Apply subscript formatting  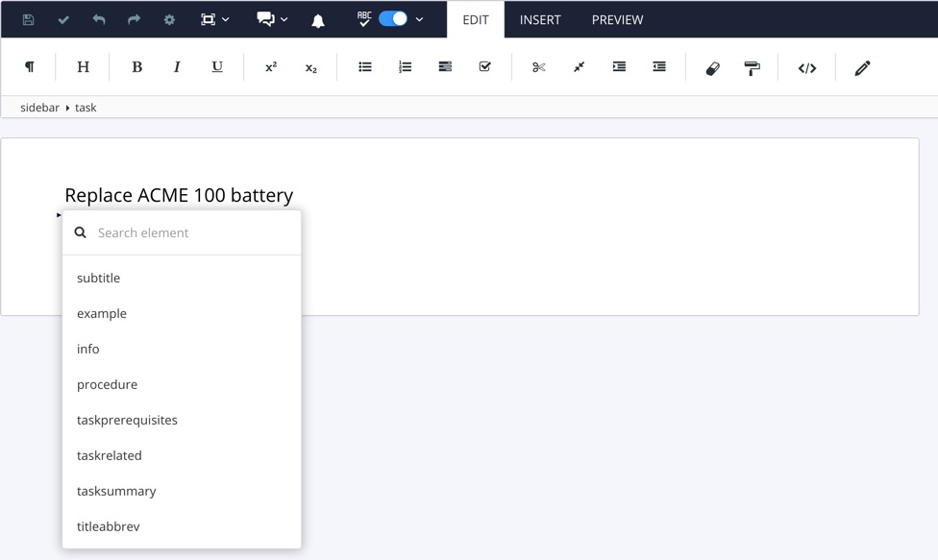[311, 67]
